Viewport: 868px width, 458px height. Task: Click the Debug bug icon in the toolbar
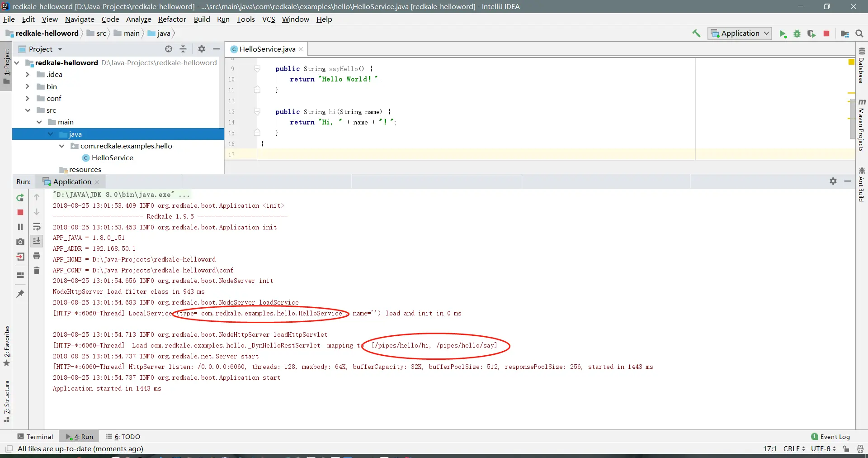[797, 33]
